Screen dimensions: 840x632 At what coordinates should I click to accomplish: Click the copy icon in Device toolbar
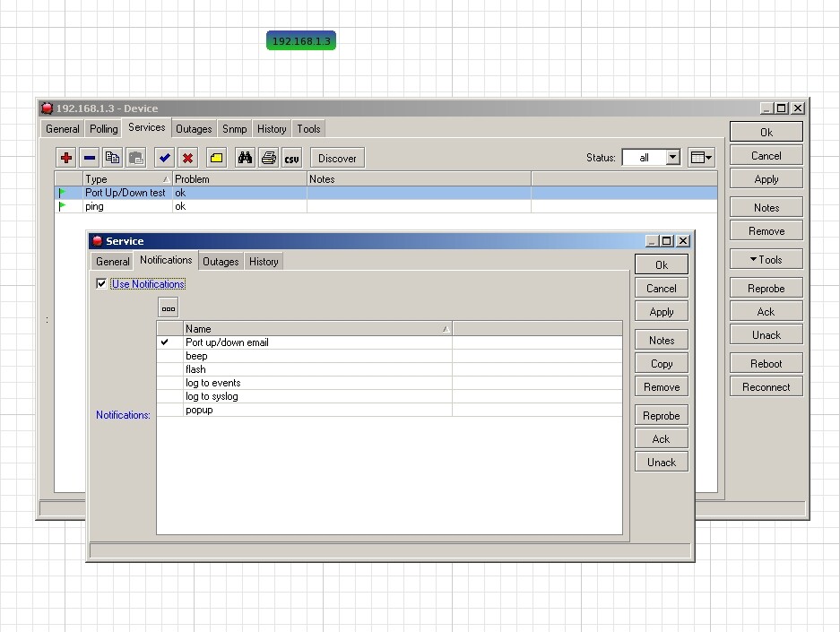(x=112, y=158)
